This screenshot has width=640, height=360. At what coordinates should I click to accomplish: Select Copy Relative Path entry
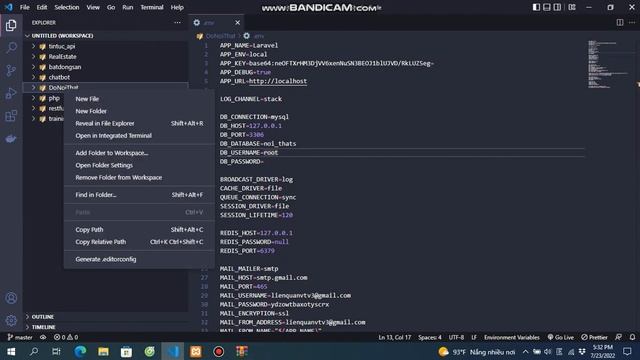(x=139, y=242)
